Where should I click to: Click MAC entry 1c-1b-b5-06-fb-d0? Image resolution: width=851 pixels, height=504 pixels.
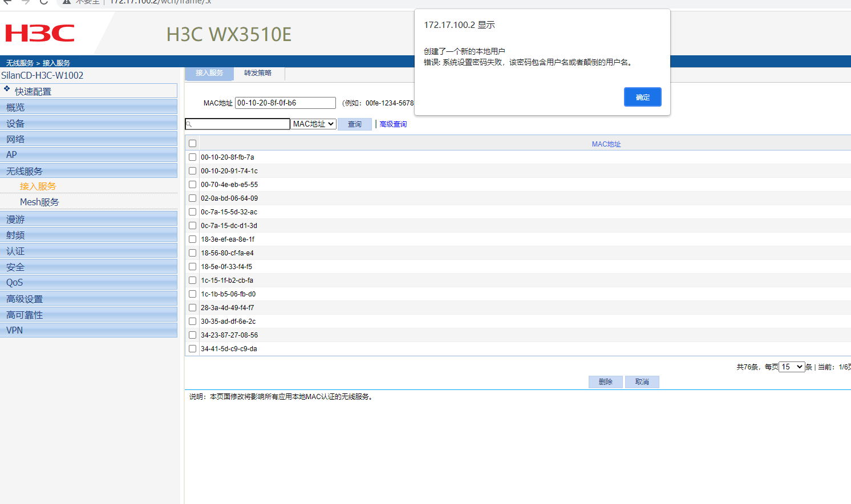(x=228, y=294)
